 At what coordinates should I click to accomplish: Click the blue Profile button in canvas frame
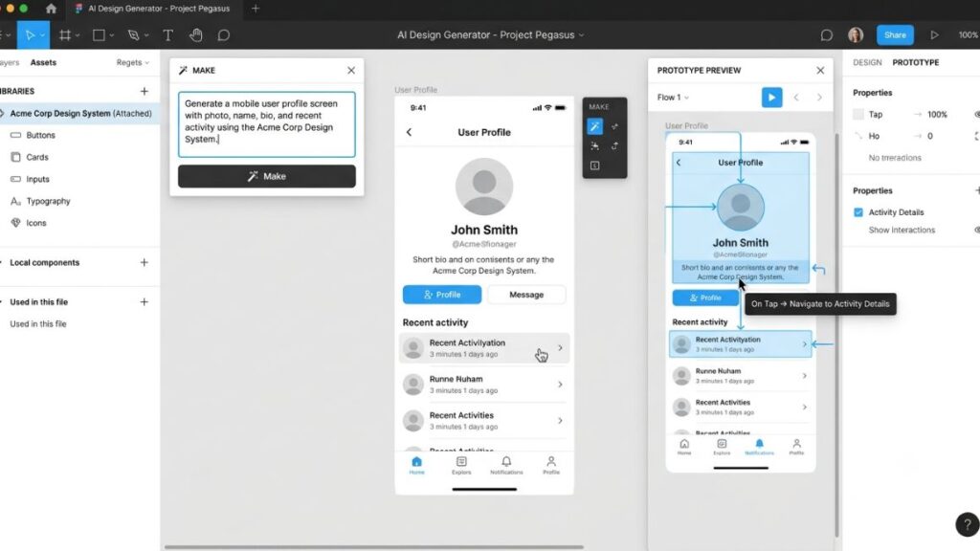(x=442, y=295)
